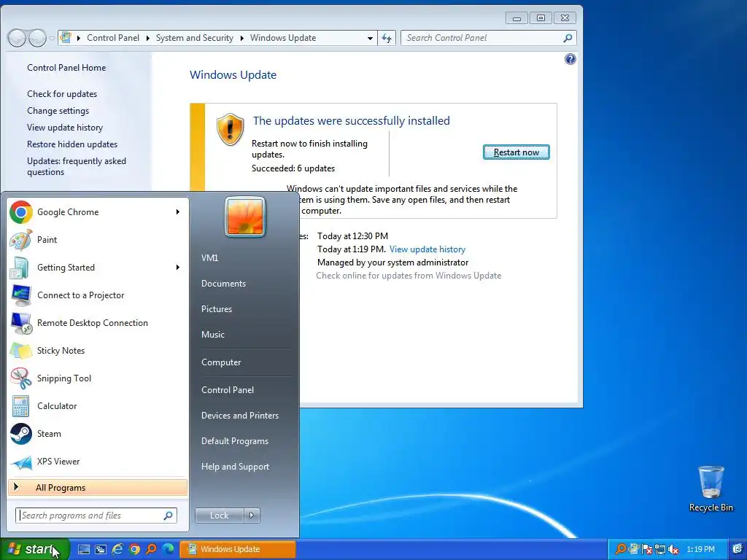Click the Windows Update help question icon
The image size is (747, 560).
[x=570, y=59]
